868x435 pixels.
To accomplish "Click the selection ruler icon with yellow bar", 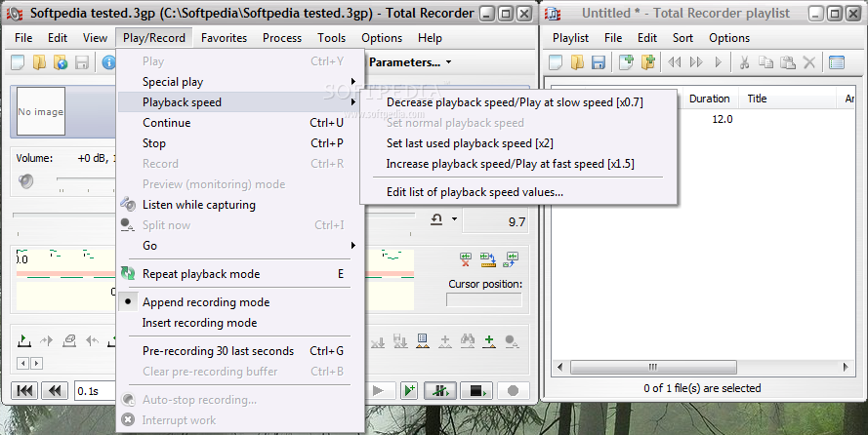I will pos(487,259).
